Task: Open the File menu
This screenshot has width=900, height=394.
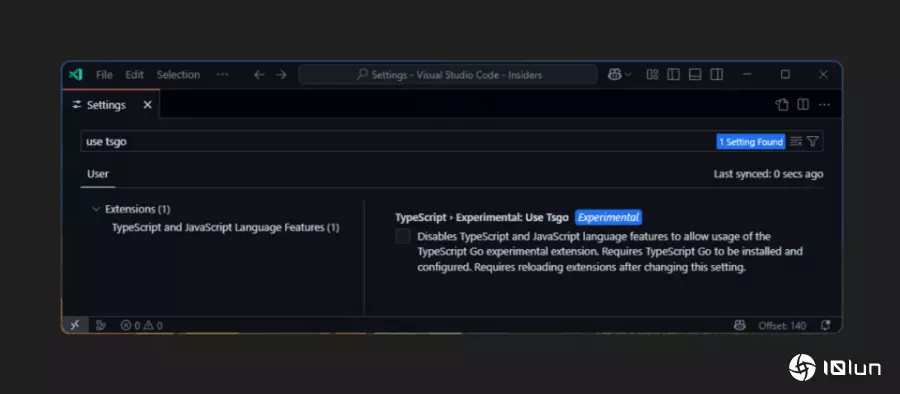Action: pos(104,75)
